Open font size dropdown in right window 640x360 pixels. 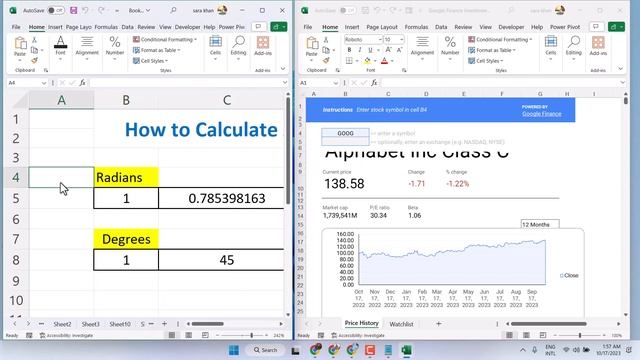402,39
